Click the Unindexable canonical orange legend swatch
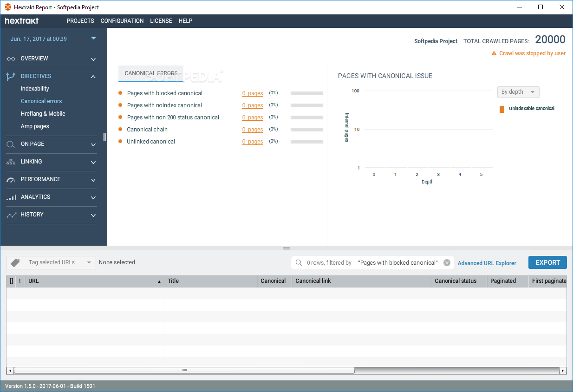Image resolution: width=573 pixels, height=392 pixels. (x=502, y=109)
